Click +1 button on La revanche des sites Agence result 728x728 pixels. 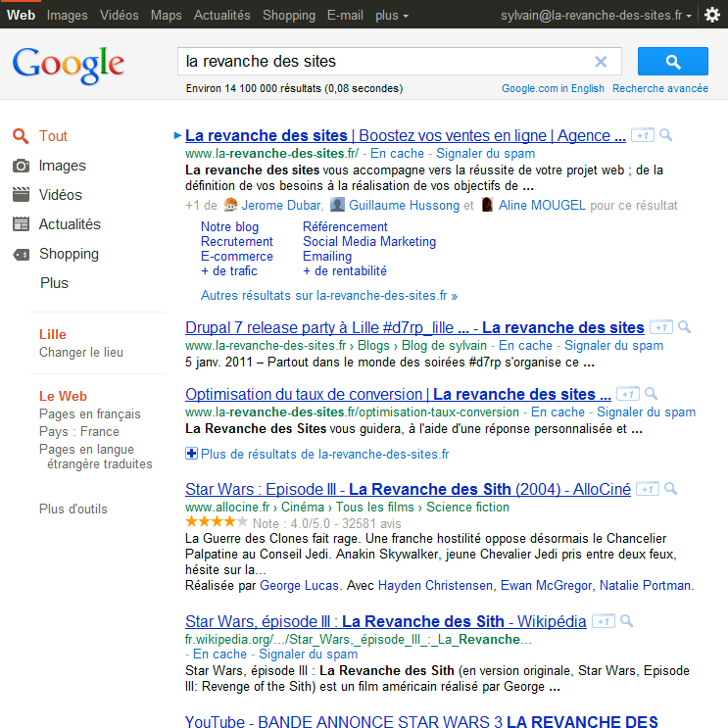tap(643, 135)
